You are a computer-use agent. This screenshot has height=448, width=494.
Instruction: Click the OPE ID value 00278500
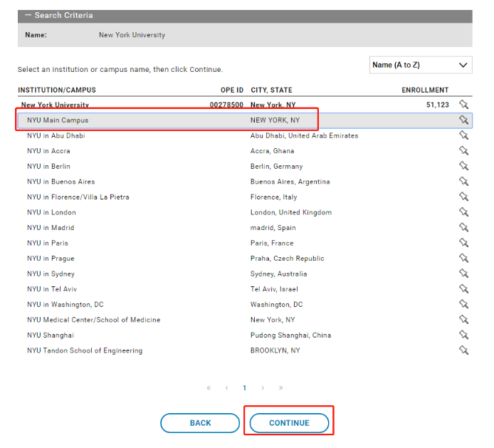coord(226,105)
